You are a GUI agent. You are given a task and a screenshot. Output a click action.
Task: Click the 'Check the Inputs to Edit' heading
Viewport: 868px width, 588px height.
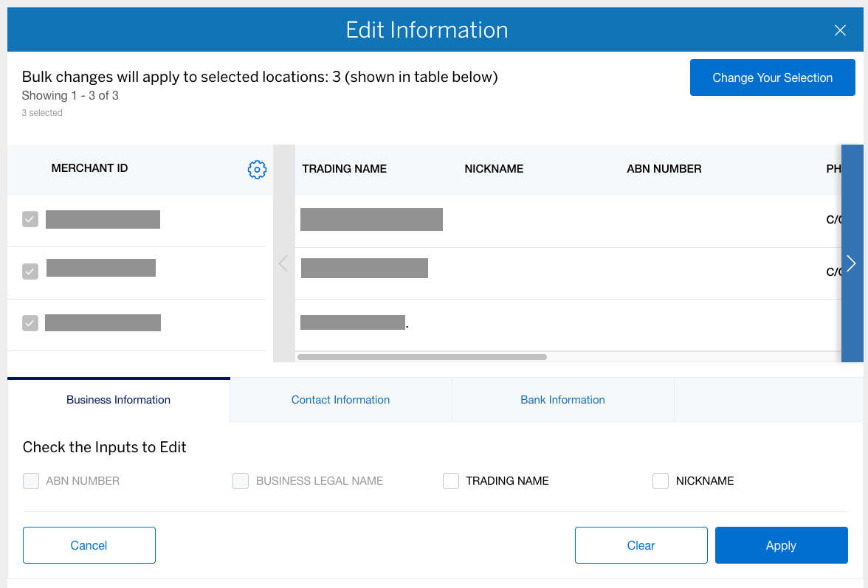[105, 447]
